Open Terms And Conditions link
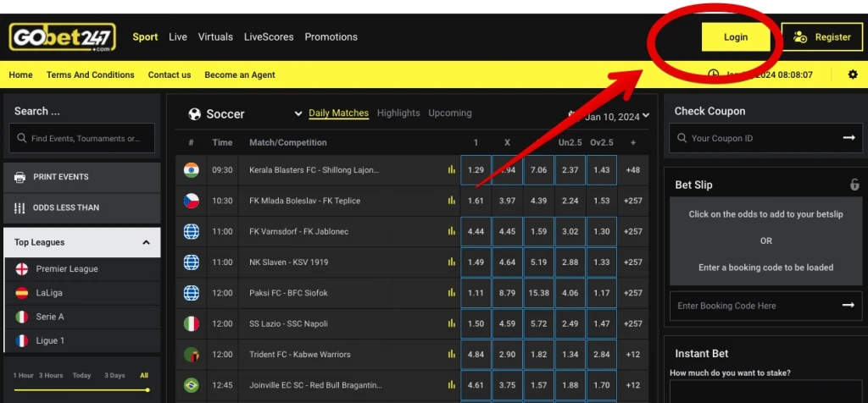 pos(90,75)
